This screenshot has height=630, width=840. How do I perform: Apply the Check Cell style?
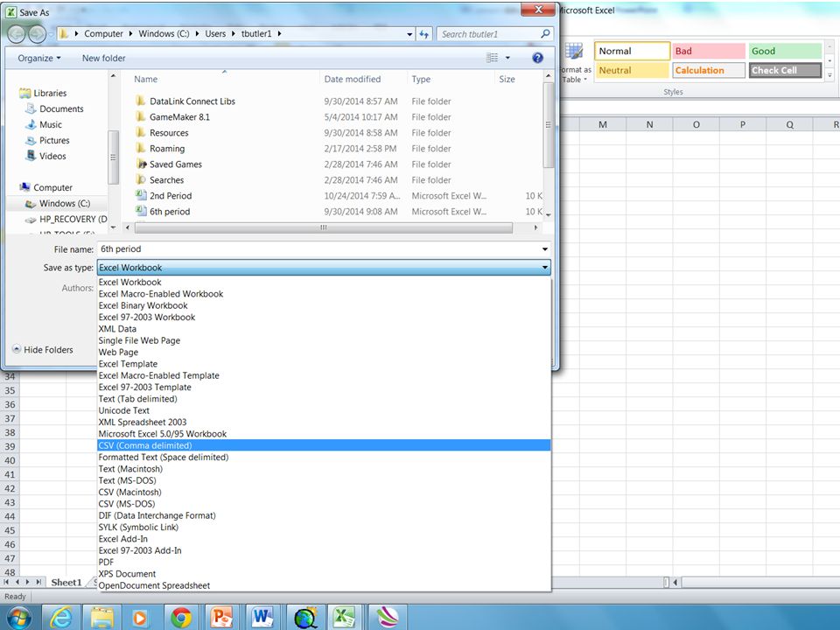click(785, 70)
